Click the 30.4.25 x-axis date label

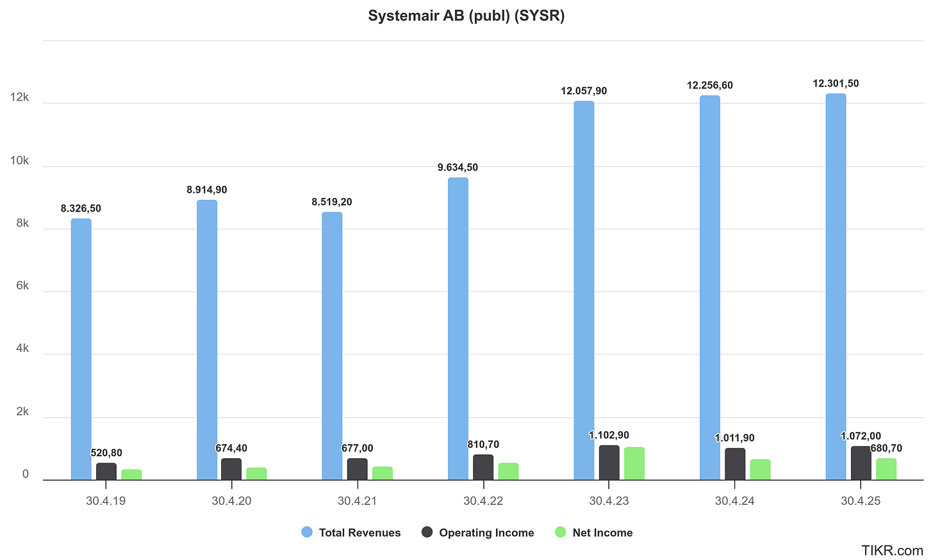coord(861,501)
